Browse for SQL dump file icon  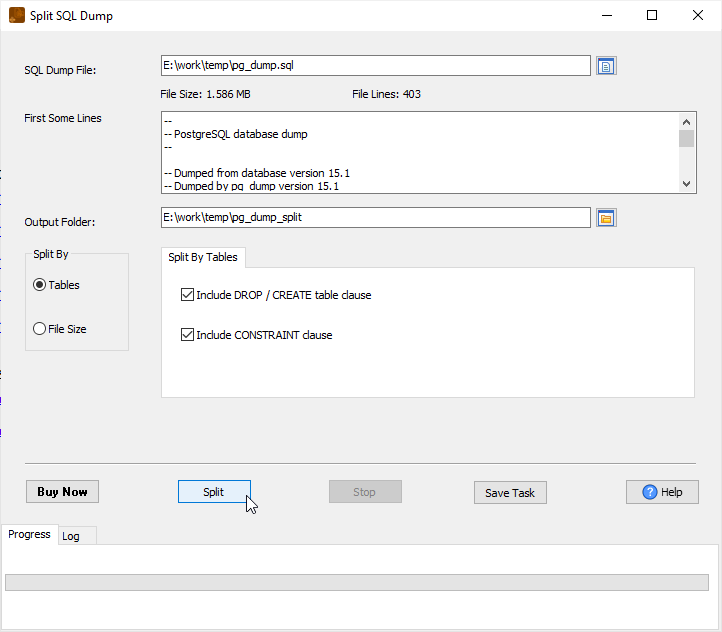click(606, 66)
